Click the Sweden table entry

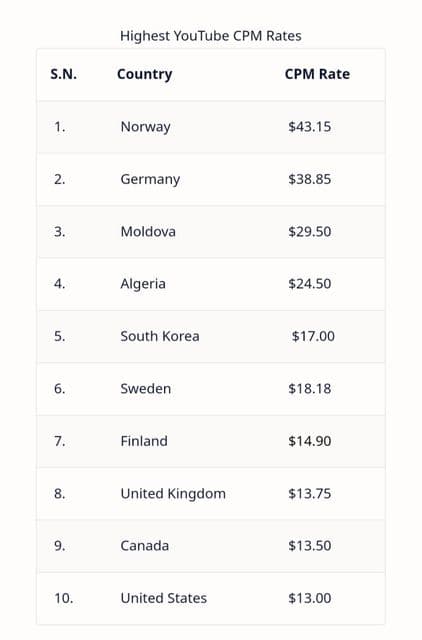[x=145, y=389]
